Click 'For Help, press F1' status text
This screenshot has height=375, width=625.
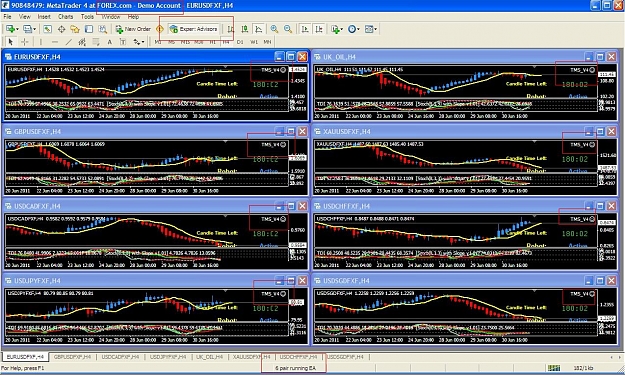23,368
